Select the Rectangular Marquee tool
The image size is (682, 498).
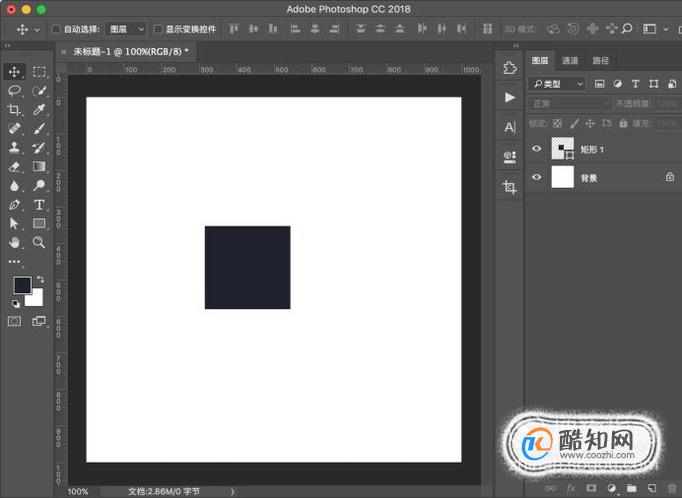click(x=39, y=72)
